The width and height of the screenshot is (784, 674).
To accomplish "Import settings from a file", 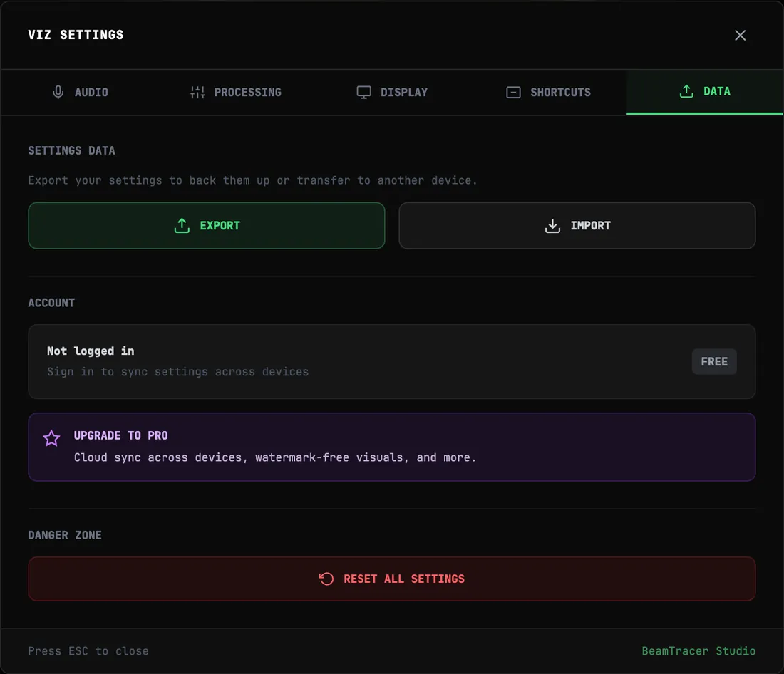I will tap(577, 226).
